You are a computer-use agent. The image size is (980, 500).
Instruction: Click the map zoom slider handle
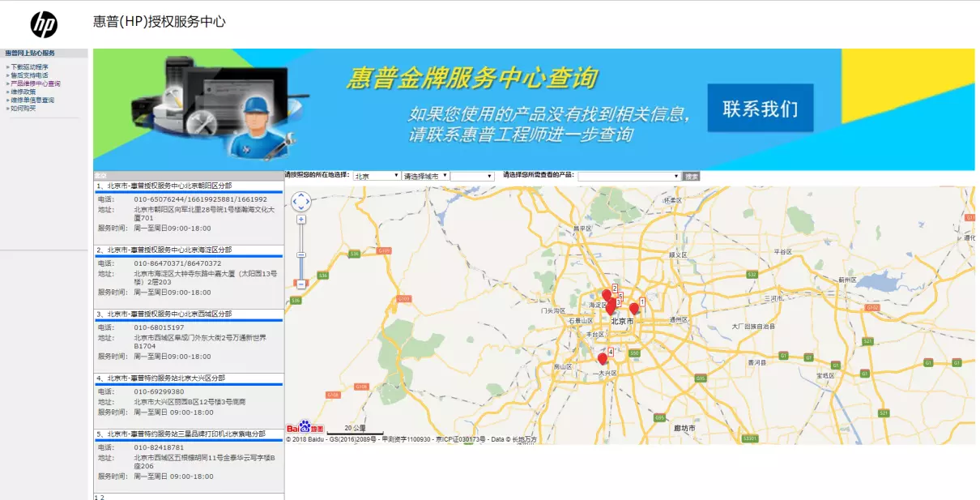tap(301, 254)
